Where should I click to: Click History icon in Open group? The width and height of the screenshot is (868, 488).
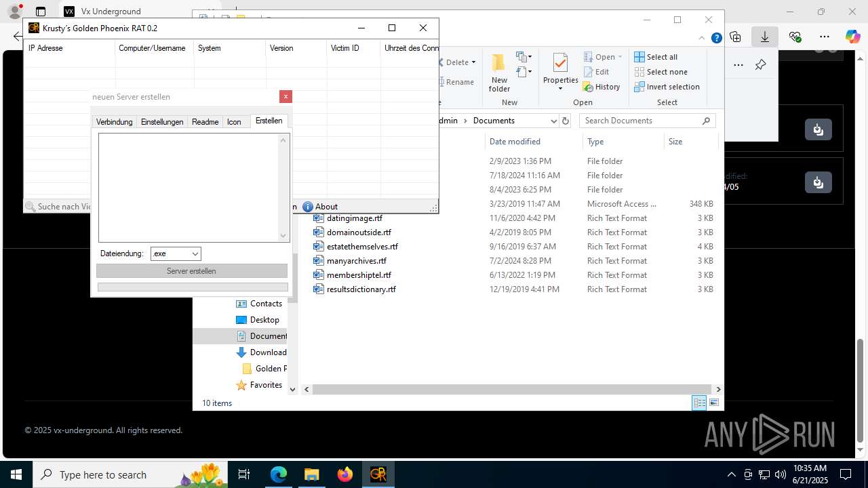pos(601,87)
